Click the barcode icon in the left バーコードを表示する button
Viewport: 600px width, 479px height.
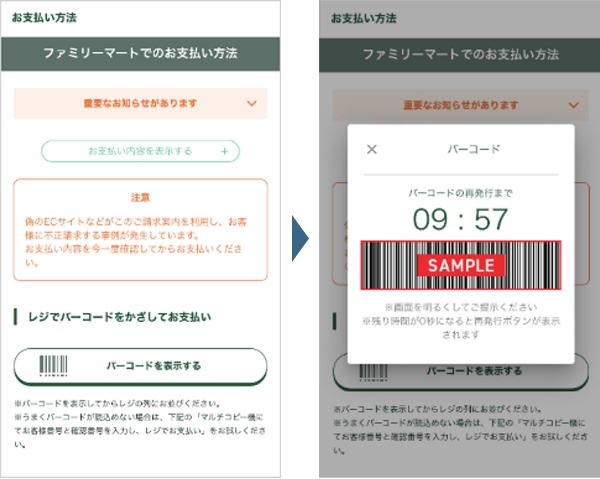52,366
